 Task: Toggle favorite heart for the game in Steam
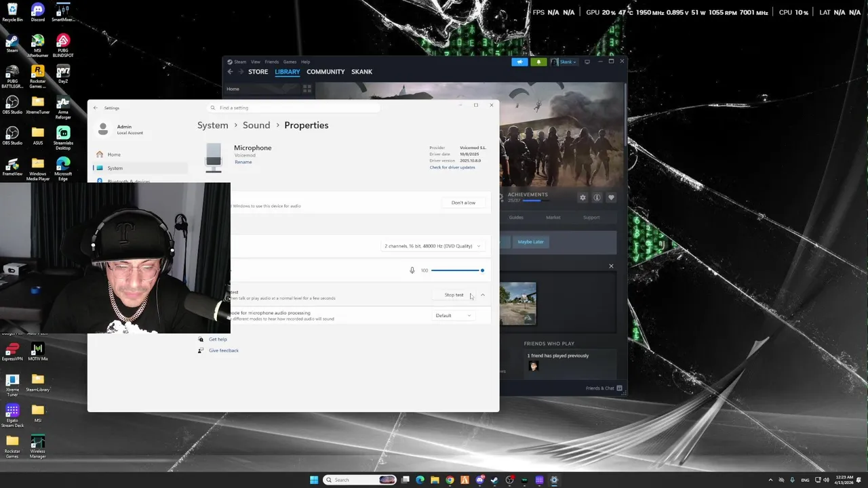[611, 197]
